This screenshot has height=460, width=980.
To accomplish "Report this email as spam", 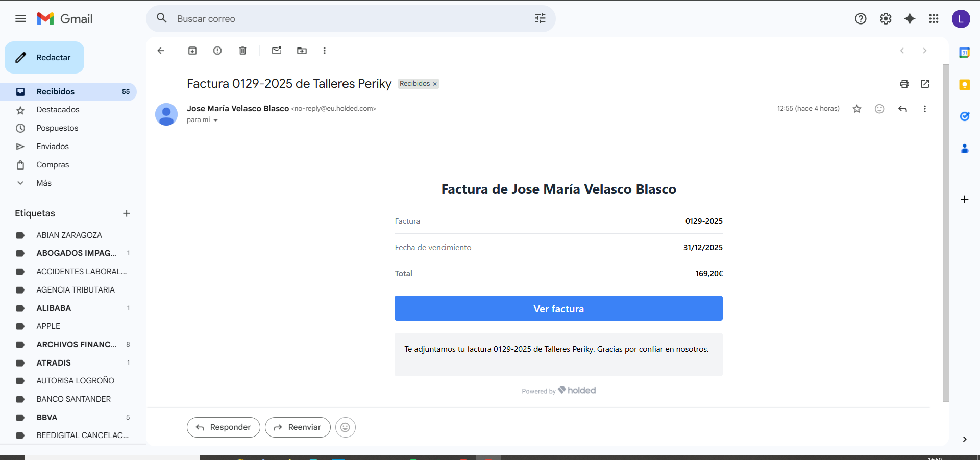I will click(217, 51).
